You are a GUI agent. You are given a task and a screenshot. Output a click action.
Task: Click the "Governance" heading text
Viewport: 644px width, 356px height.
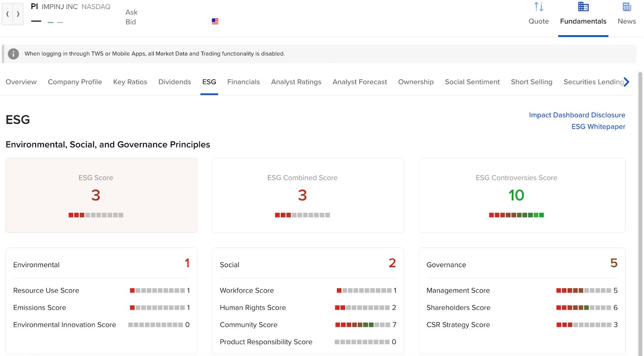446,265
